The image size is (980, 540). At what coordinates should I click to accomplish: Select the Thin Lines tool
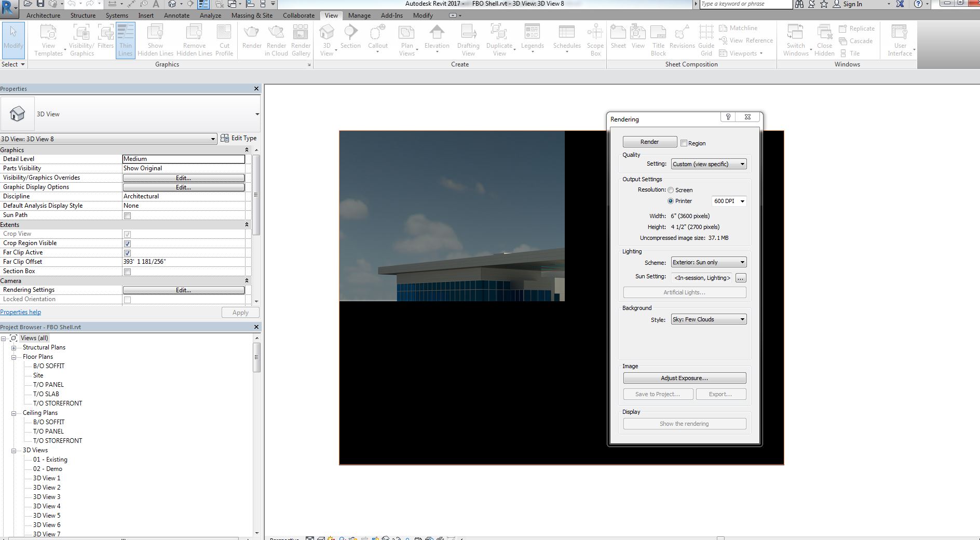coord(125,40)
